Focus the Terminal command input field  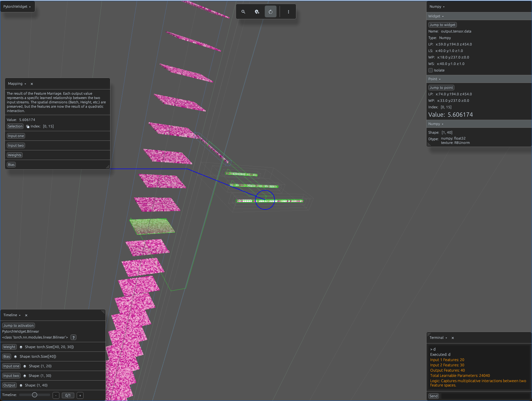click(x=485, y=396)
